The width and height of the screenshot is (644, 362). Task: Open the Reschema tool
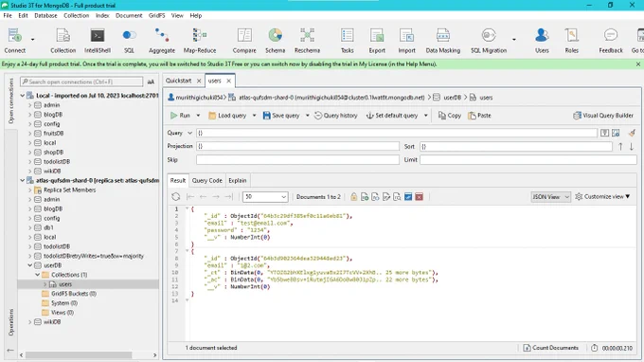(x=307, y=40)
